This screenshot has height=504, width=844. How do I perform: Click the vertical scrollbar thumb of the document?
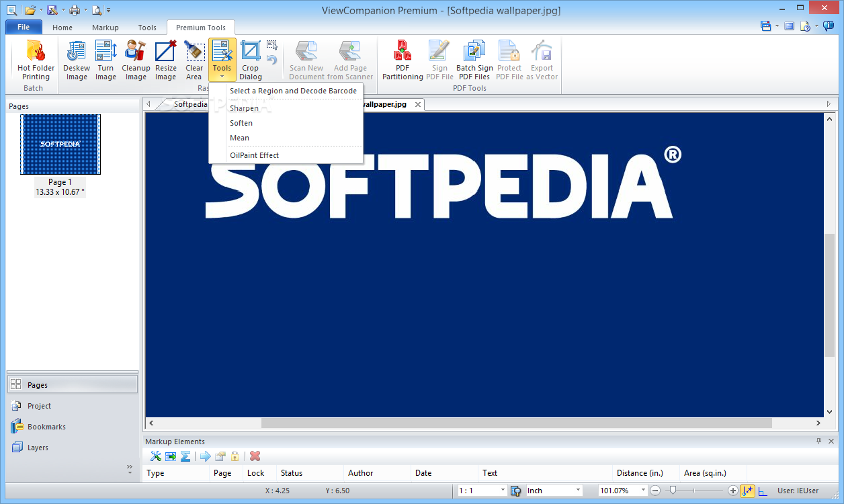pos(829,295)
